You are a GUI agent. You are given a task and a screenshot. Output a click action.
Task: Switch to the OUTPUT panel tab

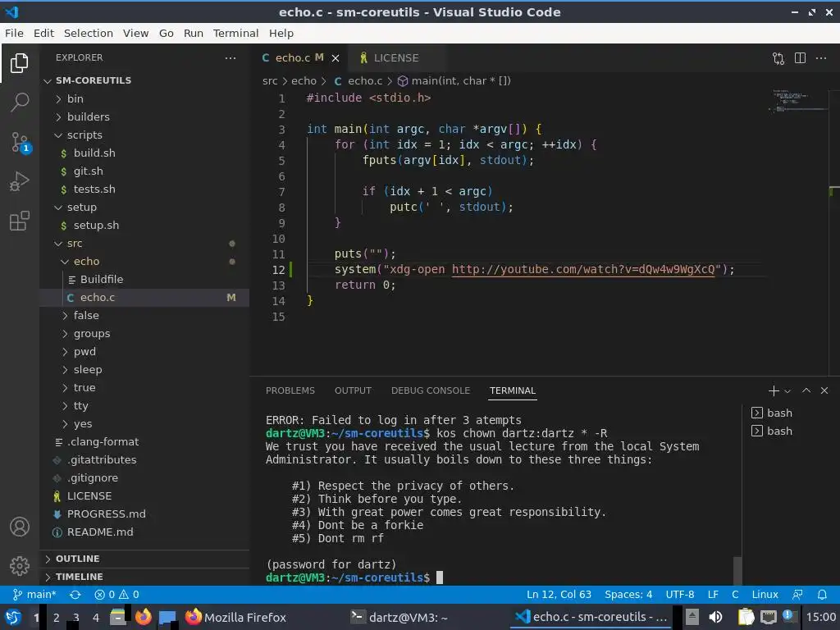[x=353, y=390]
